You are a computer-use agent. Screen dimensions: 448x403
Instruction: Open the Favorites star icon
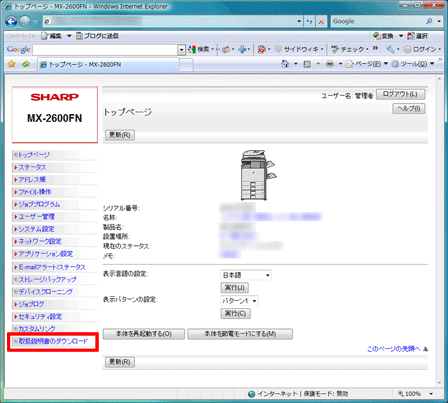pyautogui.click(x=12, y=64)
